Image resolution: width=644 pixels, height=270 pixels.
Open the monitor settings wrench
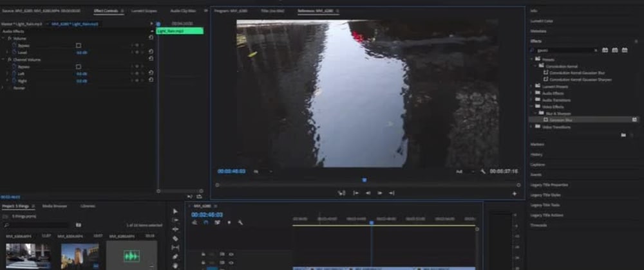click(x=483, y=171)
